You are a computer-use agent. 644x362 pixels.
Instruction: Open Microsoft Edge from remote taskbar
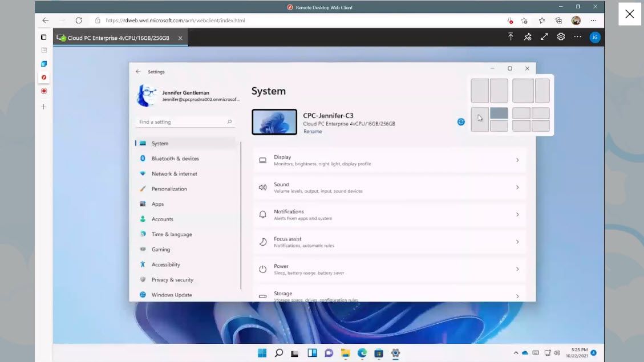pos(362,353)
